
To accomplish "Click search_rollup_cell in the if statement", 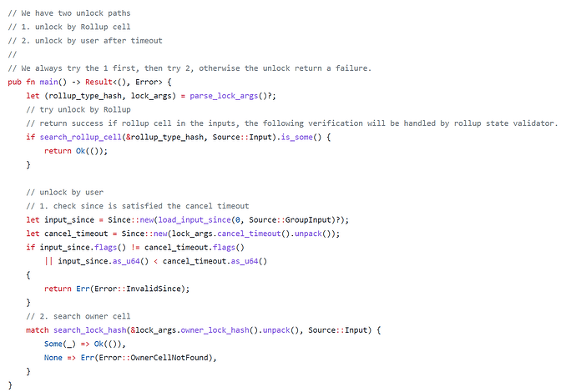I will point(80,138).
